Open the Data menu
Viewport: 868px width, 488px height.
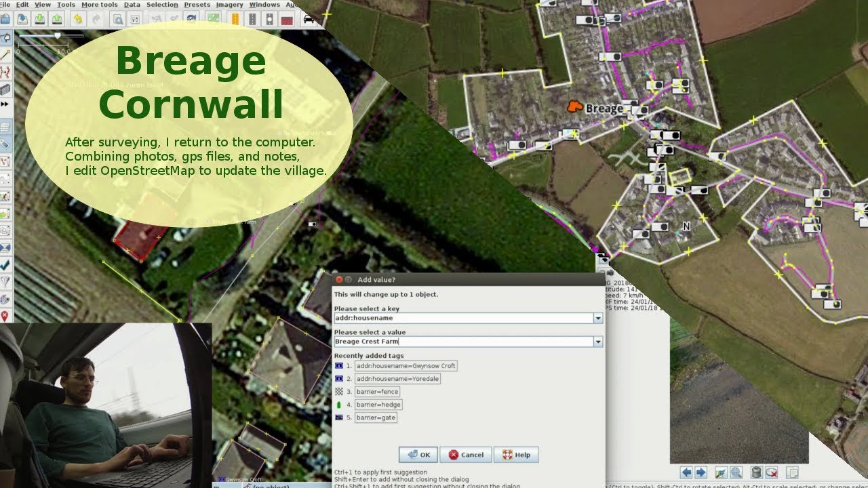[x=132, y=5]
